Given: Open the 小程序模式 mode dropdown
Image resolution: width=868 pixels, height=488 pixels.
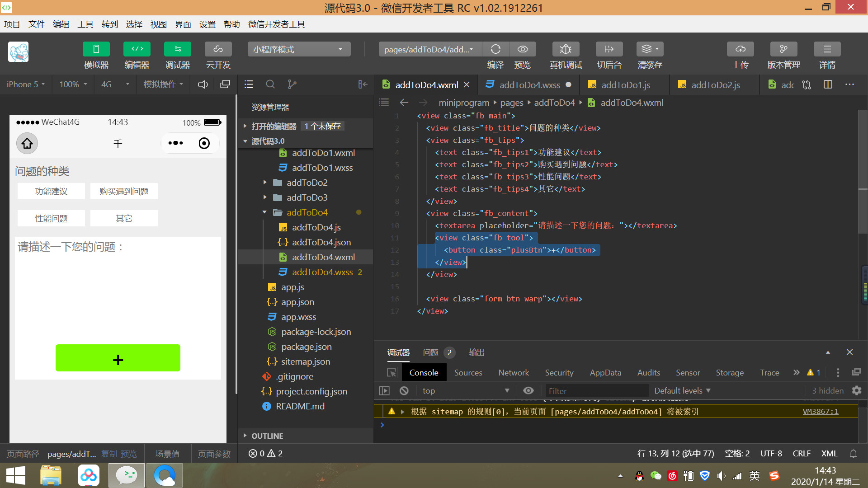Looking at the screenshot, I should pyautogui.click(x=299, y=49).
